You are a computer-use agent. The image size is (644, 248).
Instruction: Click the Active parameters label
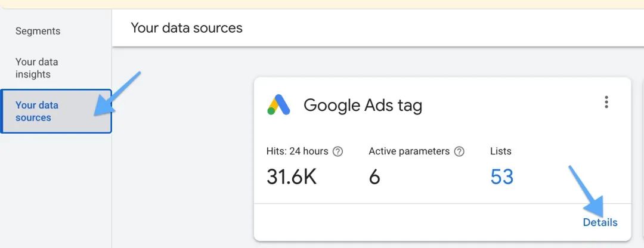point(409,151)
